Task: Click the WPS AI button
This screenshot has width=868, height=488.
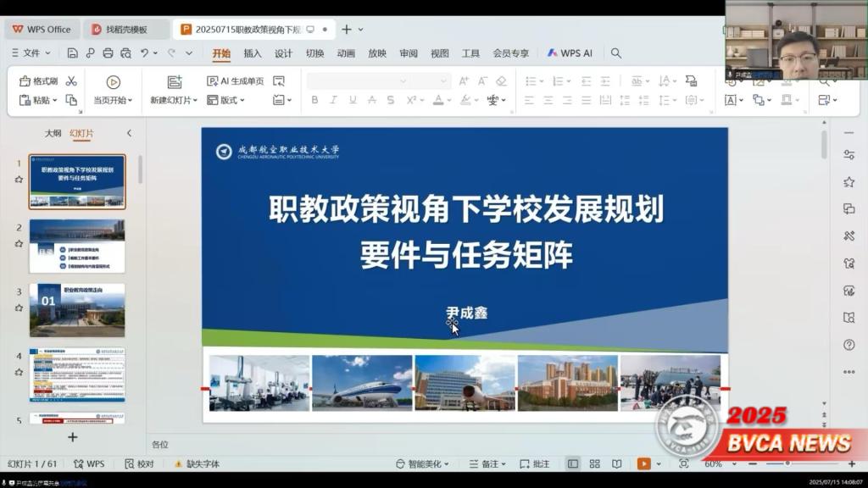Action: [570, 53]
